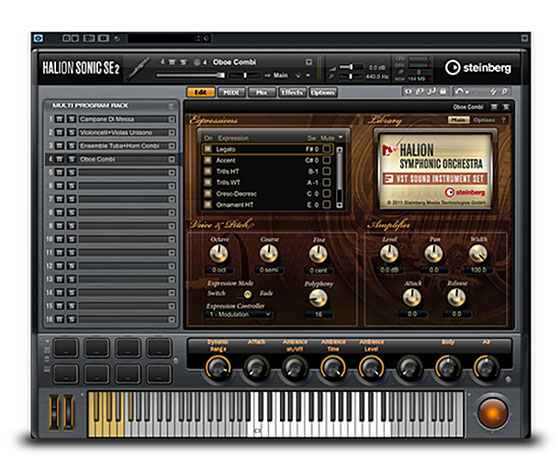Click the Library Main button
560x471 pixels.
[x=459, y=120]
